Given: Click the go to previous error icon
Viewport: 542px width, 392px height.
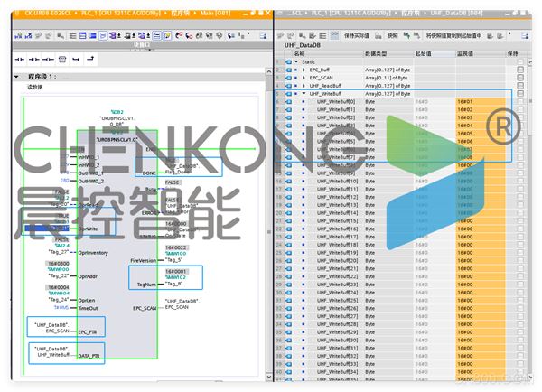Looking at the screenshot, I should click(179, 35).
